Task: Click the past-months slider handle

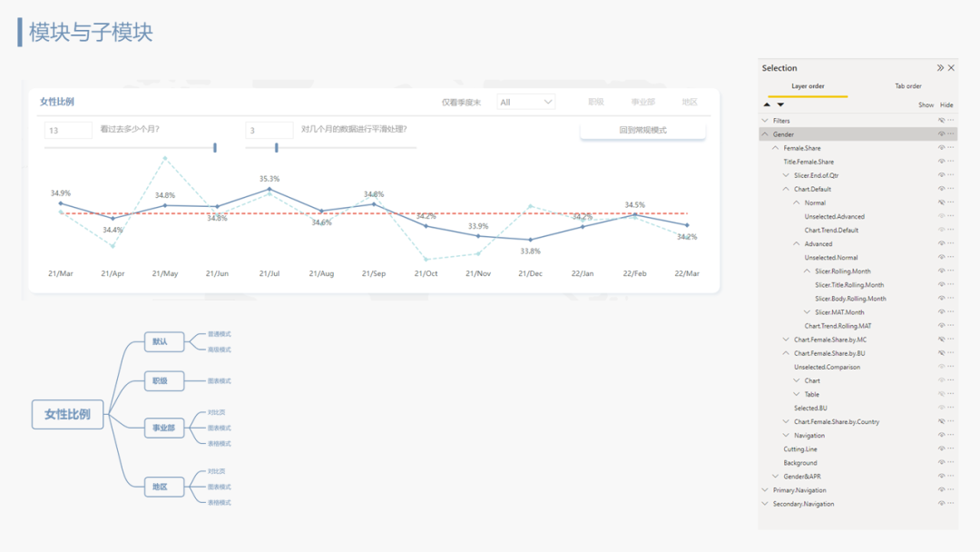Action: (215, 147)
